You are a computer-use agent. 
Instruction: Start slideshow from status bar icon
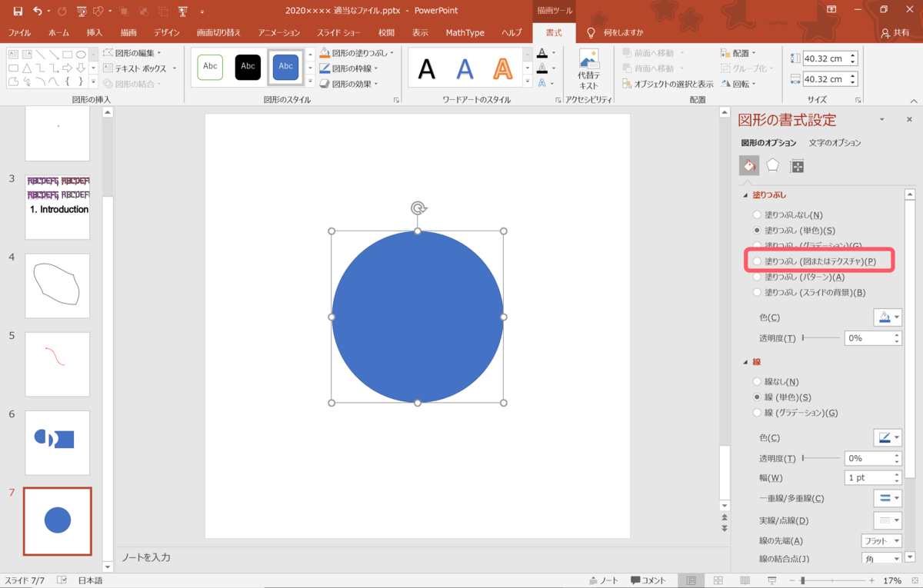coord(771,580)
